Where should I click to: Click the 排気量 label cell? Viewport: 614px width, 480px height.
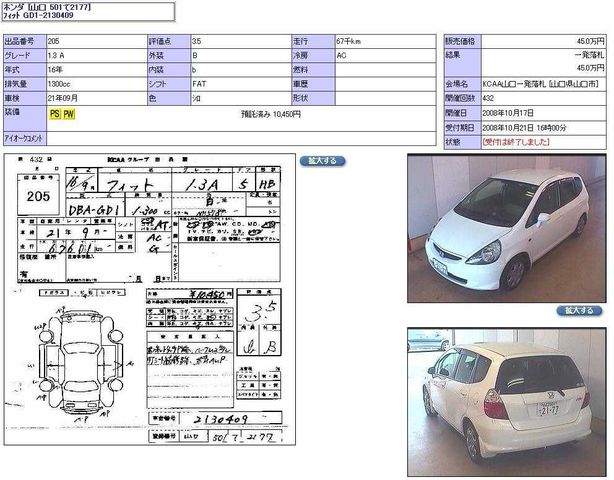point(25,84)
